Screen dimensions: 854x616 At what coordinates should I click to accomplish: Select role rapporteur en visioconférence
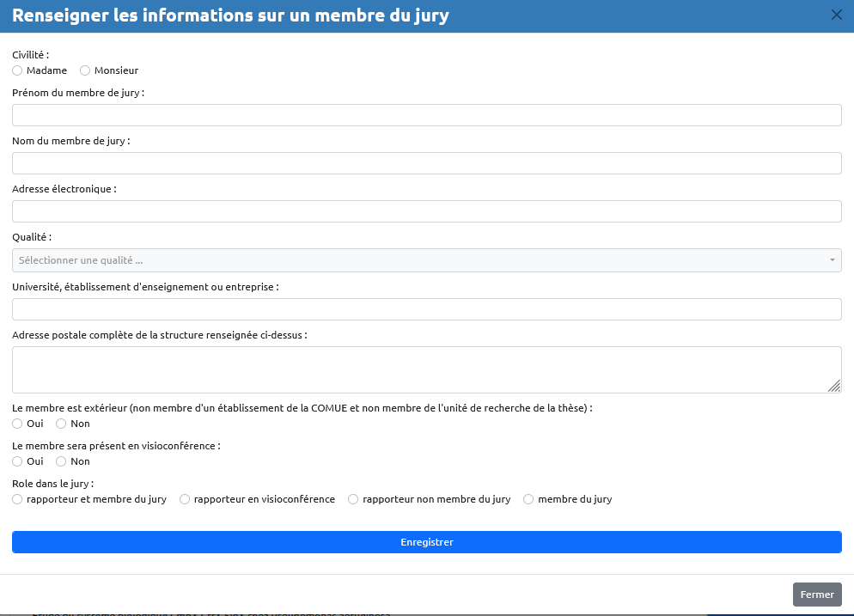(x=185, y=499)
